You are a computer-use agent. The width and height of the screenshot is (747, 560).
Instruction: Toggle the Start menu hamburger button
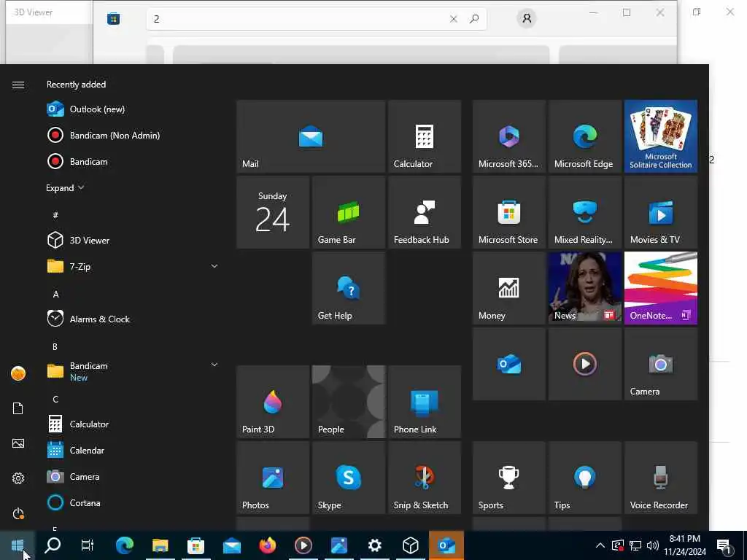click(18, 85)
